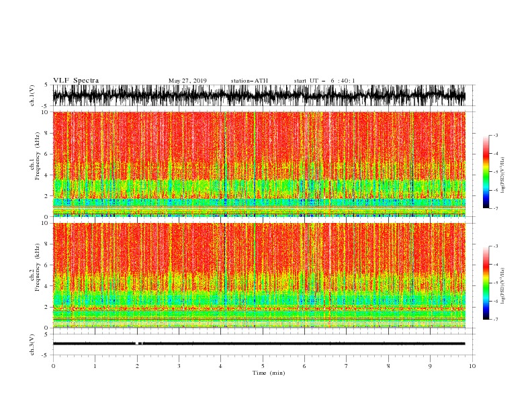532x411 pixels.
Task: Click the "-4" tick on ch.2 colorbar
Action: (495, 265)
